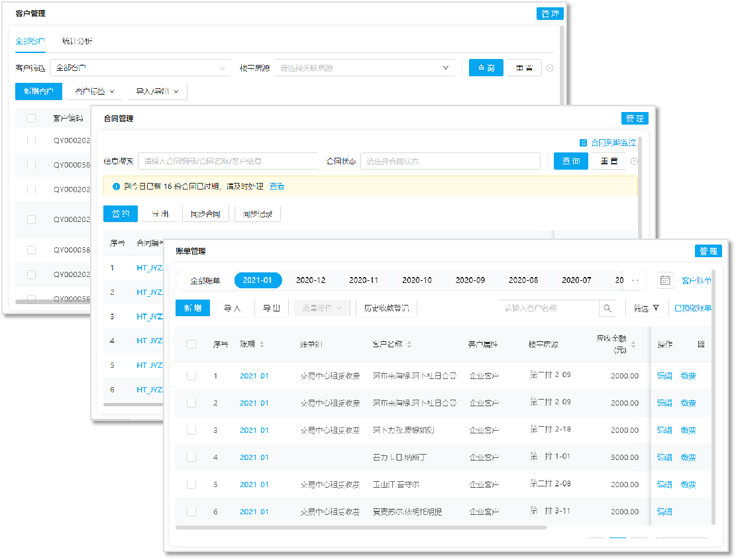Sort by 应收金额 using its sort arrows

[x=633, y=345]
